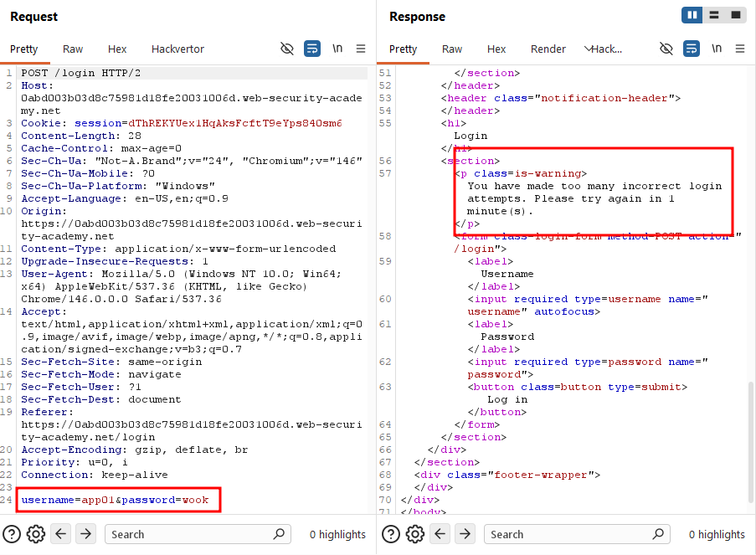The image size is (756, 555).
Task: Select combined tabbed layout icon
Action: (x=736, y=15)
